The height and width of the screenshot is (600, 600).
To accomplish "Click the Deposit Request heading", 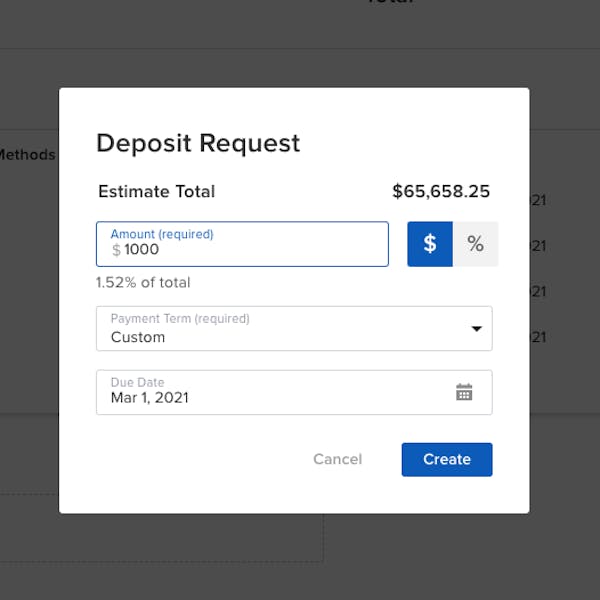I will [198, 143].
